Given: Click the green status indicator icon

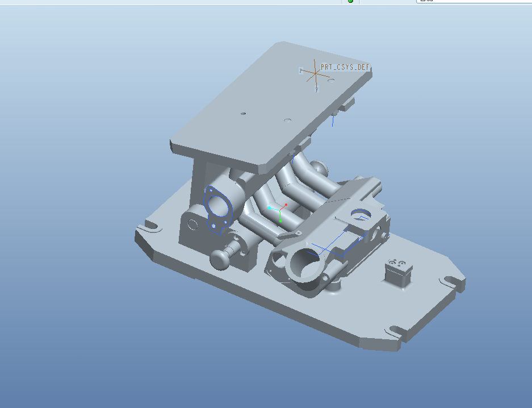Looking at the screenshot, I should 350,2.
